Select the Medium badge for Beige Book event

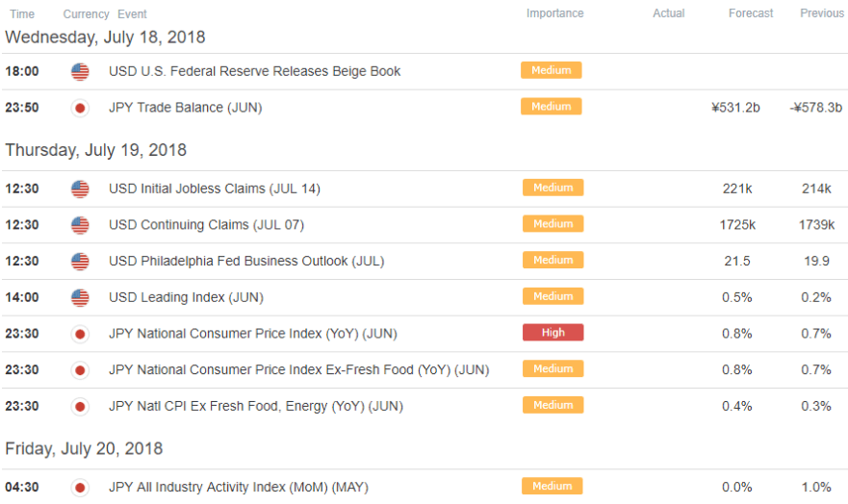coord(552,70)
